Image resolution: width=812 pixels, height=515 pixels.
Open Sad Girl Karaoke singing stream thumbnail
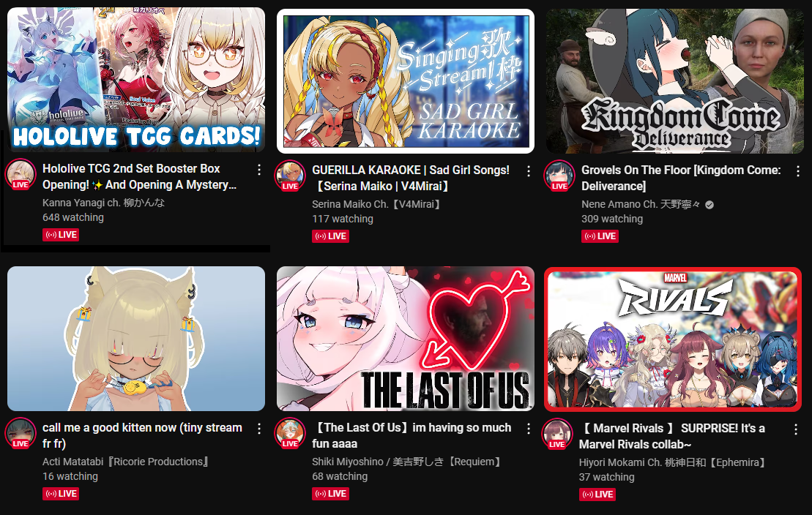(406, 81)
